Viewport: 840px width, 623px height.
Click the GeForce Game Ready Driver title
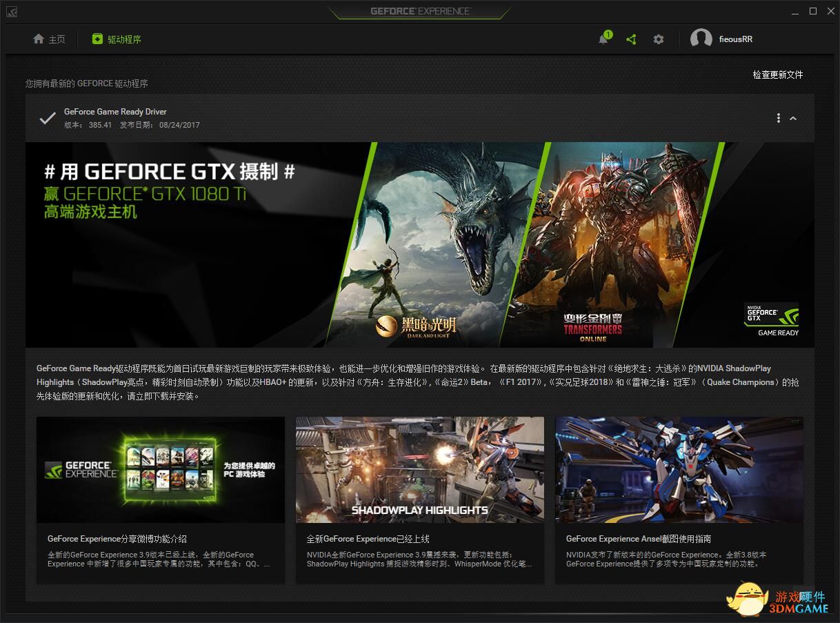[x=115, y=112]
